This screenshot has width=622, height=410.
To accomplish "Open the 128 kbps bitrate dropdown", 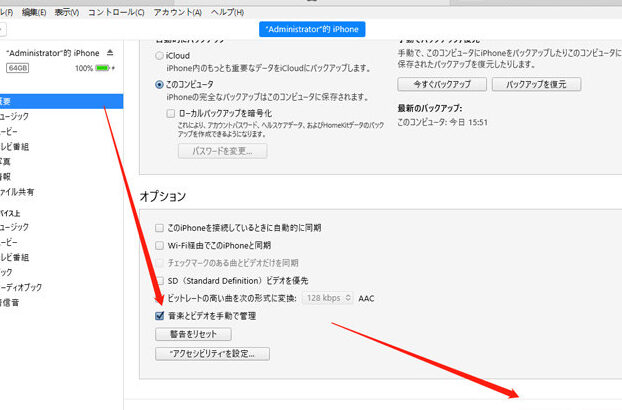I will pyautogui.click(x=328, y=298).
